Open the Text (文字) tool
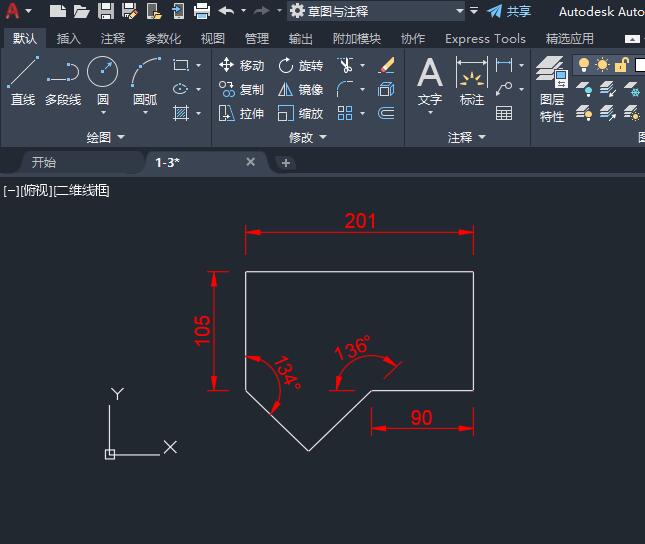The image size is (645, 544). [430, 81]
